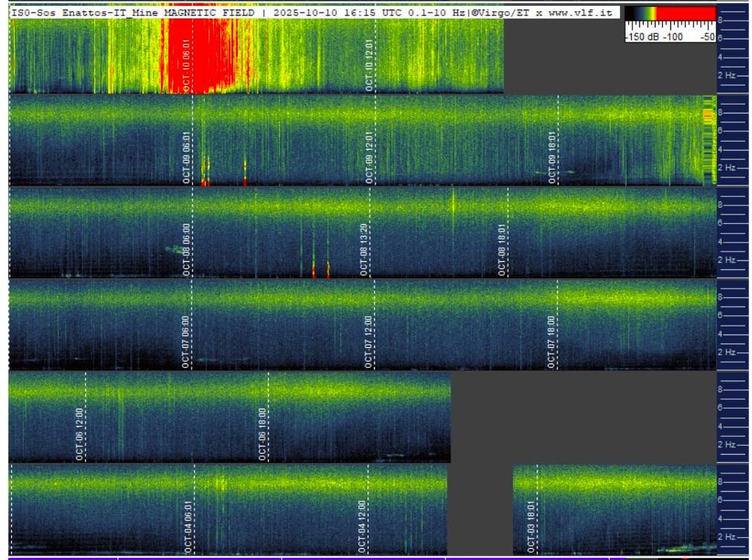Select the OCT-07 06:00 time marker

point(185,342)
